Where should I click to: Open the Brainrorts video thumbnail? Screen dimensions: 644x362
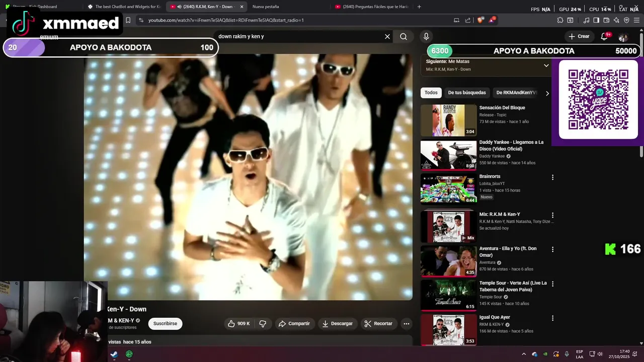448,189
